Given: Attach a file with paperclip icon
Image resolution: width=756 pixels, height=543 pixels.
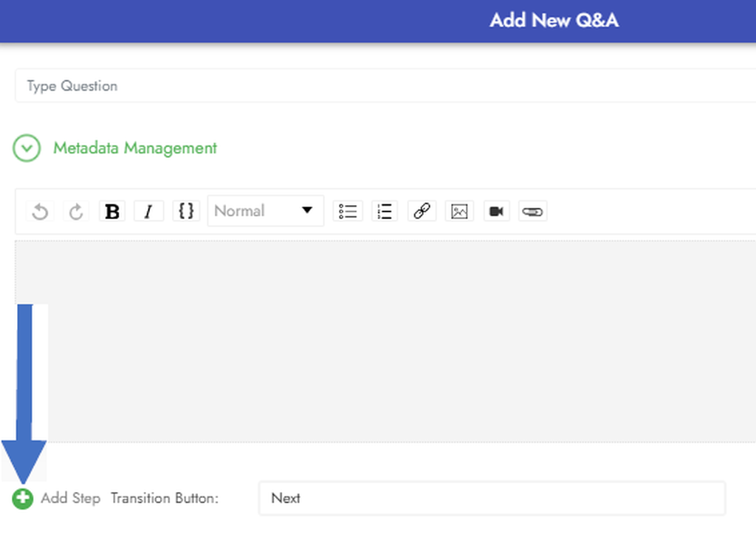Looking at the screenshot, I should coord(532,211).
